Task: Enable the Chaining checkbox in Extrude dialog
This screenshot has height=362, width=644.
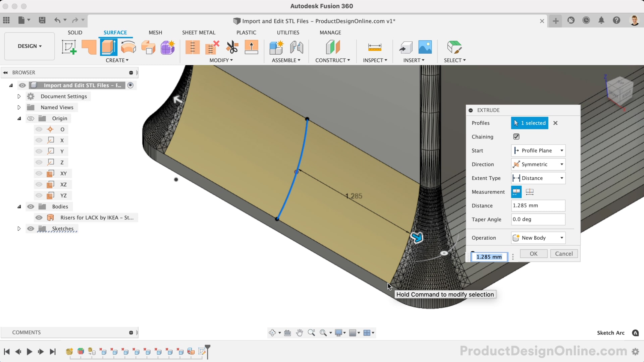Action: (516, 136)
